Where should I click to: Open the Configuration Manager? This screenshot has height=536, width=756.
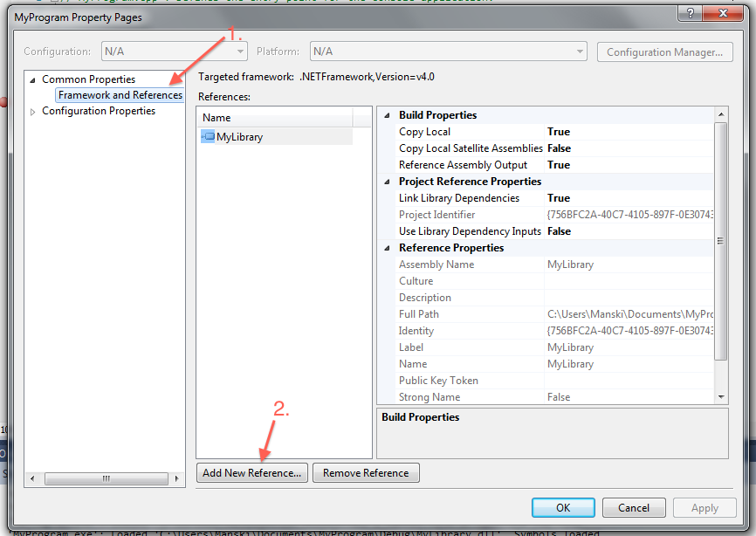point(664,52)
